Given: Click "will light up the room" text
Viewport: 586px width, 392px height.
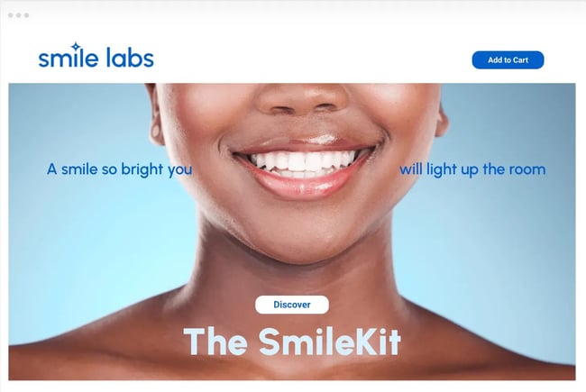Looking at the screenshot, I should point(472,169).
